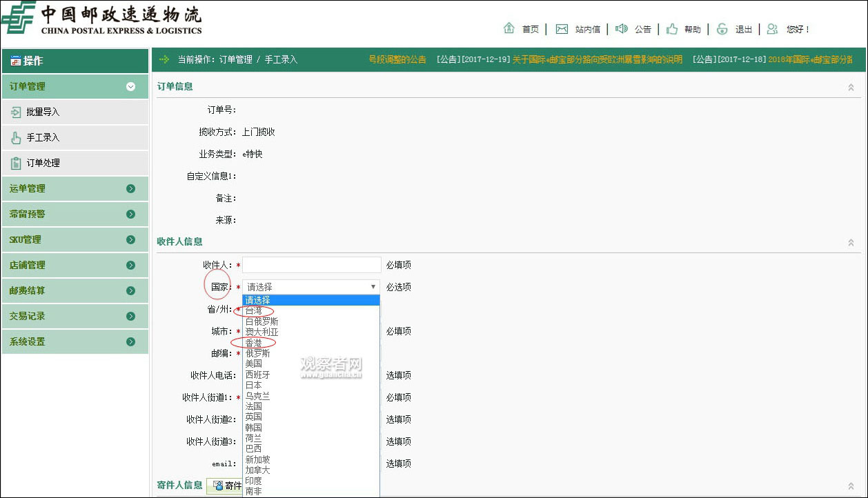868x498 pixels.
Task: Click the 收件人 input field
Action: click(x=312, y=265)
